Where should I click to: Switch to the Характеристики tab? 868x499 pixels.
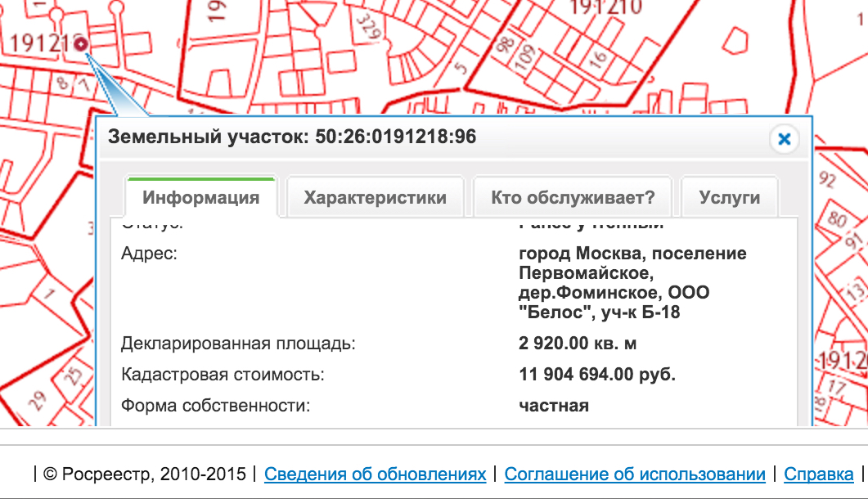pyautogui.click(x=375, y=196)
